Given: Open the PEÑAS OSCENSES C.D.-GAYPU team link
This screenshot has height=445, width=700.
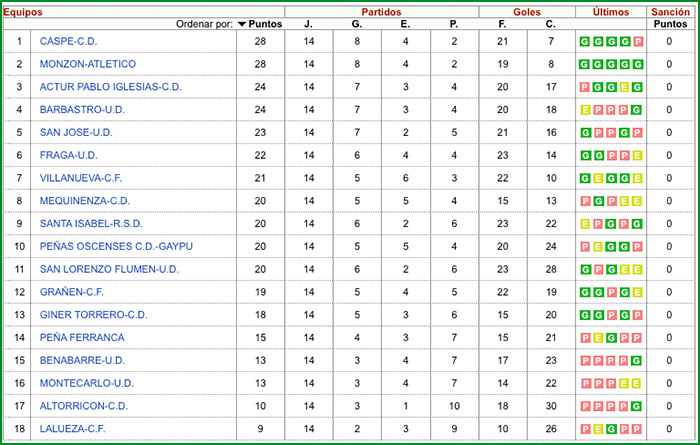Looking at the screenshot, I should (102, 246).
